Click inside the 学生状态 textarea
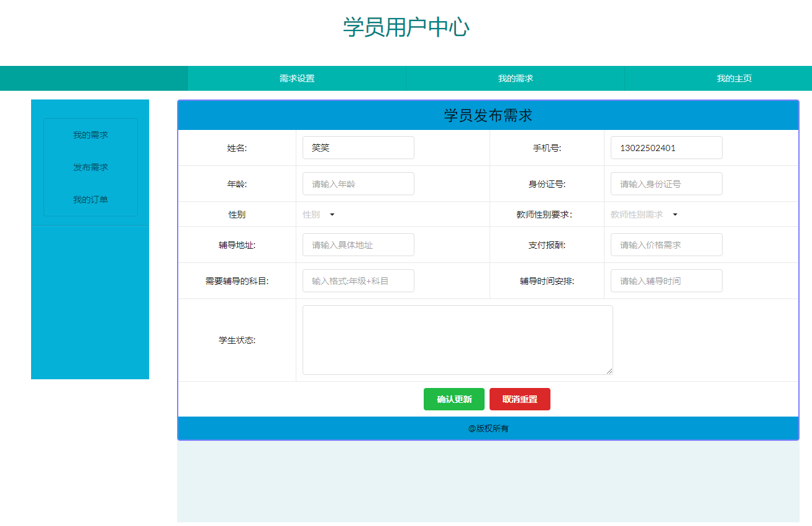The image size is (812, 526). (457, 339)
